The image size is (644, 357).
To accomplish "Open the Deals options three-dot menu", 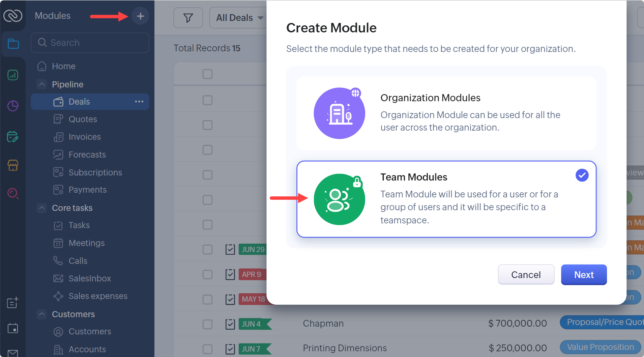I will pos(139,102).
